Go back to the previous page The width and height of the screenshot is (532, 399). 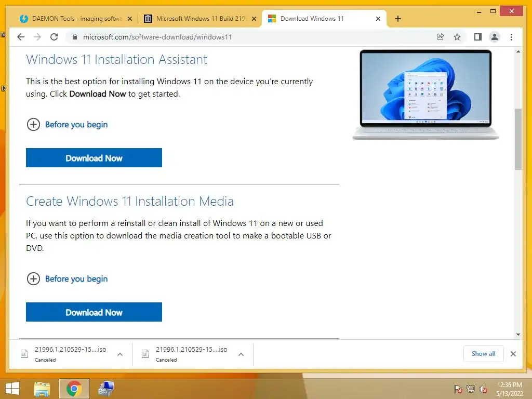click(x=21, y=37)
